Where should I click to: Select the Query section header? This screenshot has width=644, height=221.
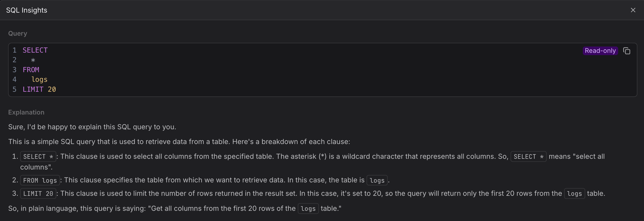[x=18, y=33]
